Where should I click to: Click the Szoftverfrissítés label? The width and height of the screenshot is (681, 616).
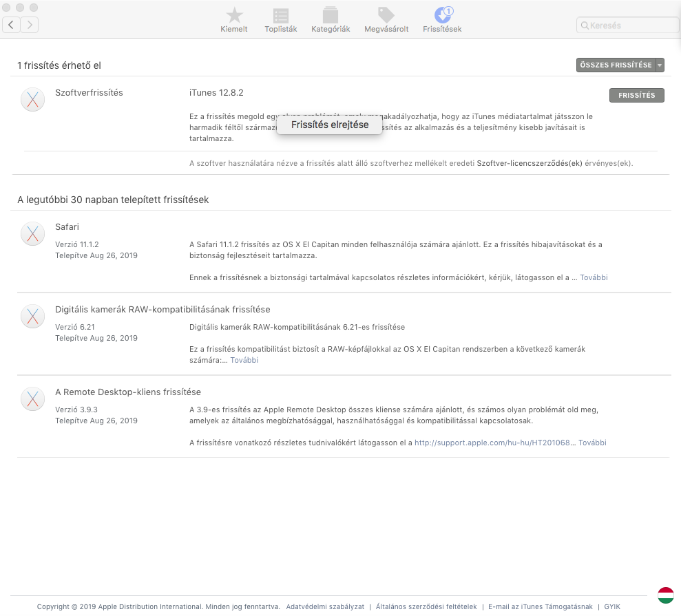pos(89,92)
